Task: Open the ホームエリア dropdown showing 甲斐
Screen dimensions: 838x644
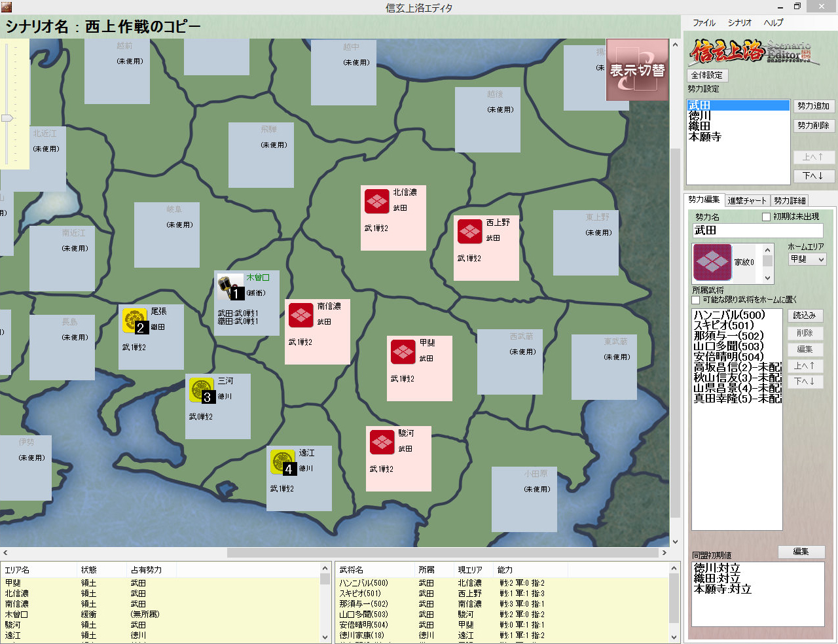Action: [x=807, y=259]
